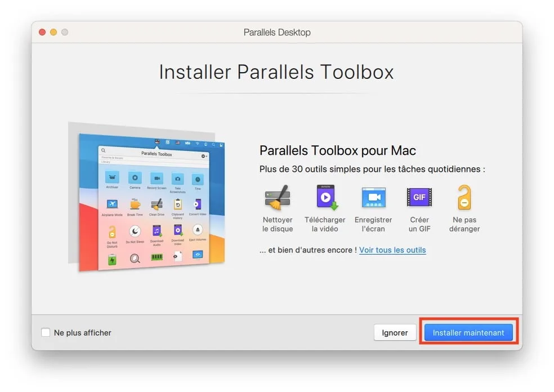
Task: Open the Voir tous les outils link
Action: point(392,250)
